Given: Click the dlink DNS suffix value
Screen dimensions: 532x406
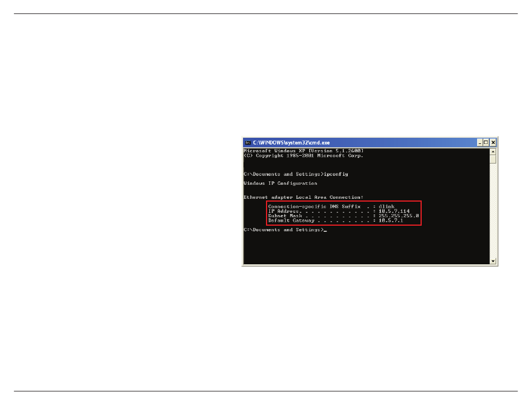Looking at the screenshot, I should click(x=387, y=206).
